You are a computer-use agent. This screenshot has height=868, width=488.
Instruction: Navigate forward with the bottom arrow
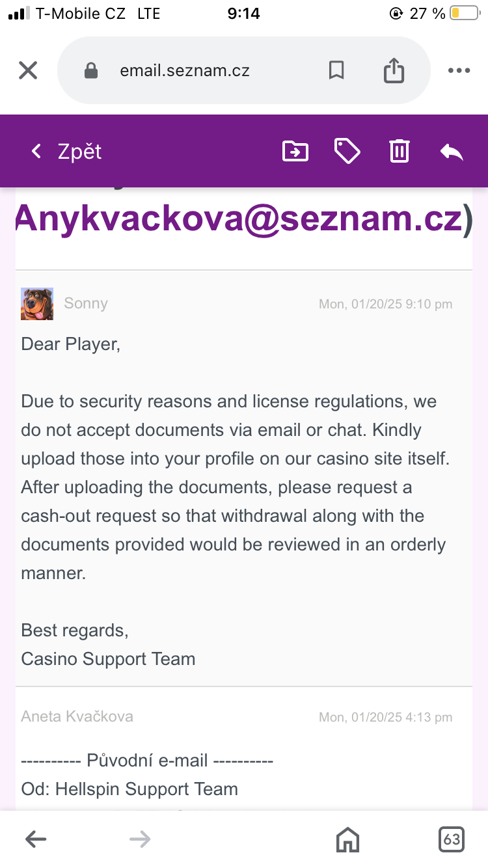(139, 839)
